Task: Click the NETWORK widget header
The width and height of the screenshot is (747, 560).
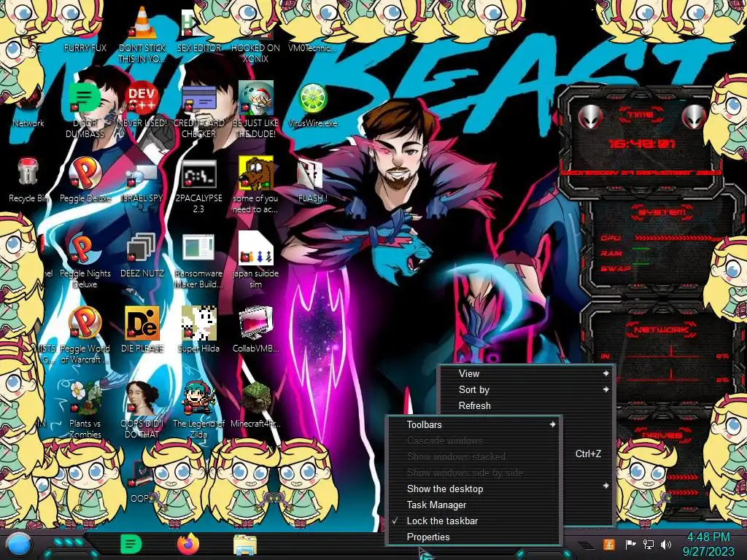Action: 662,329
